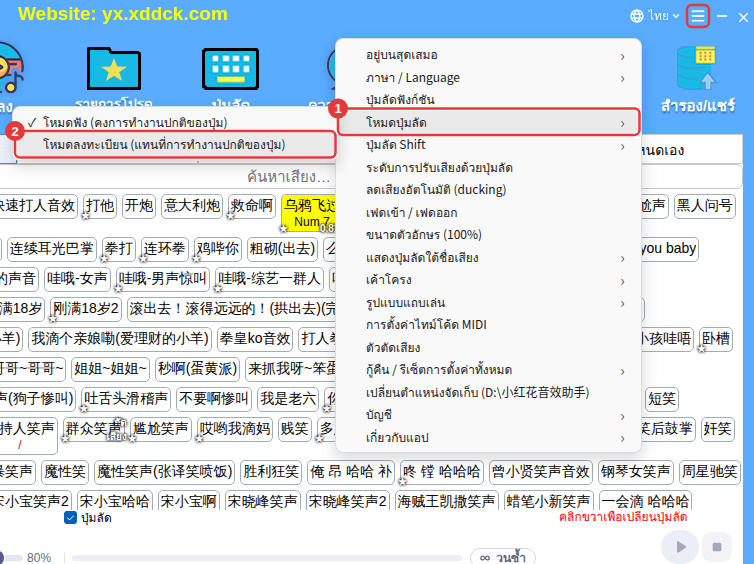Image resolution: width=754 pixels, height=564 pixels.
Task: Expand the เค้าโครง submenu arrow
Action: (x=622, y=281)
